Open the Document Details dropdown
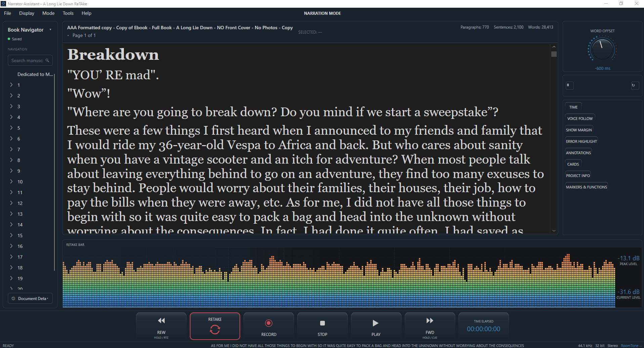Viewport: 644px width, 348px height. [x=30, y=298]
